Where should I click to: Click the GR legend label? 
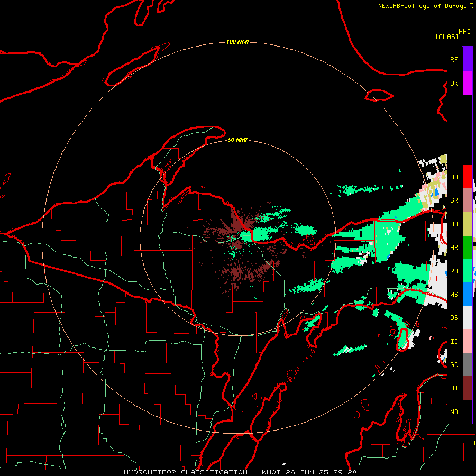click(454, 200)
